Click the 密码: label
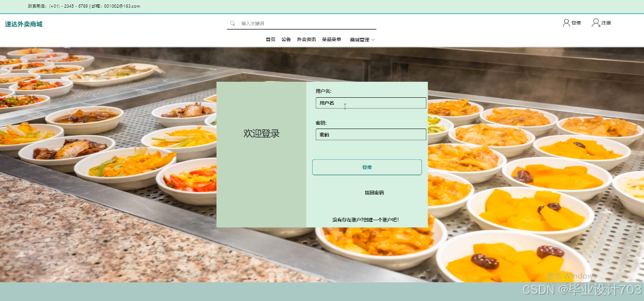Image resolution: width=644 pixels, height=301 pixels. pos(321,123)
